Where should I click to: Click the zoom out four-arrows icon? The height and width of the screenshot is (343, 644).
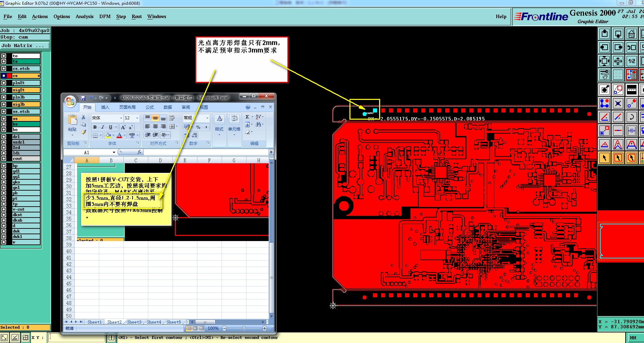point(604,61)
